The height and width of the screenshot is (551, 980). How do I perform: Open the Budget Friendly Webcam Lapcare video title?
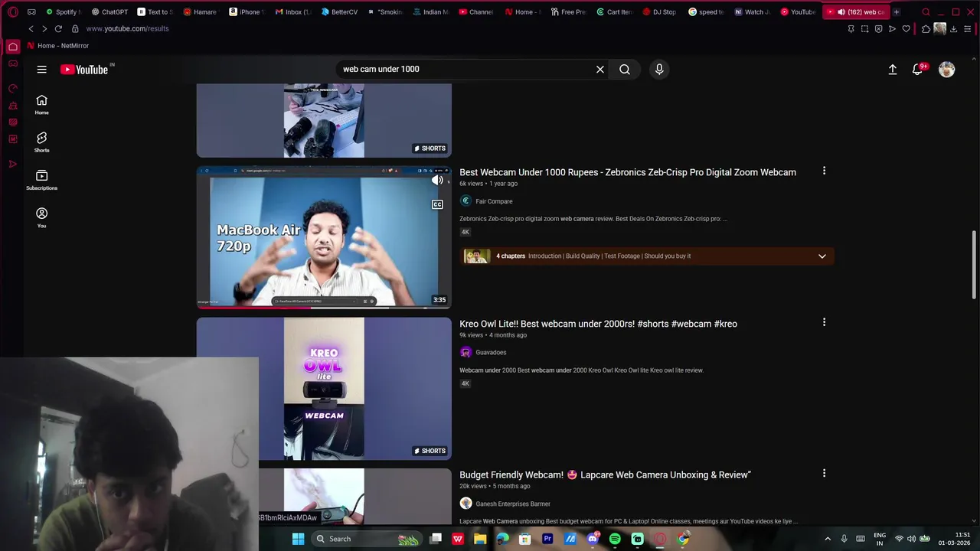coord(605,474)
